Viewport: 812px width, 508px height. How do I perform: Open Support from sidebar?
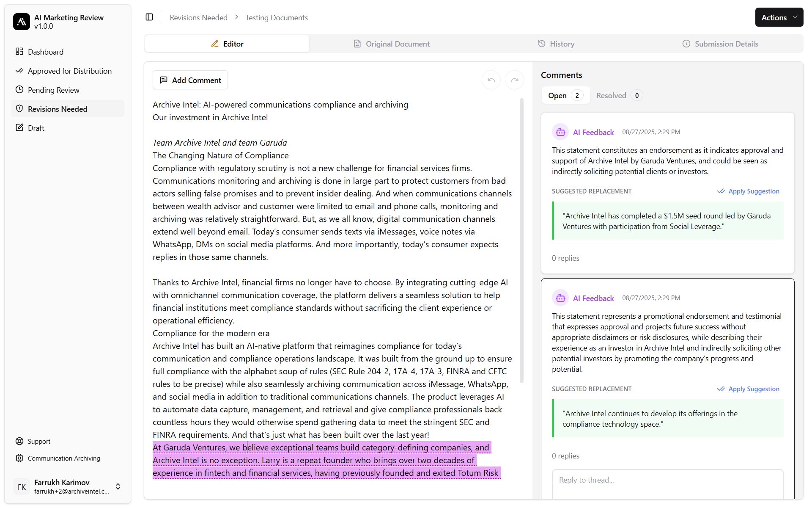tap(39, 441)
